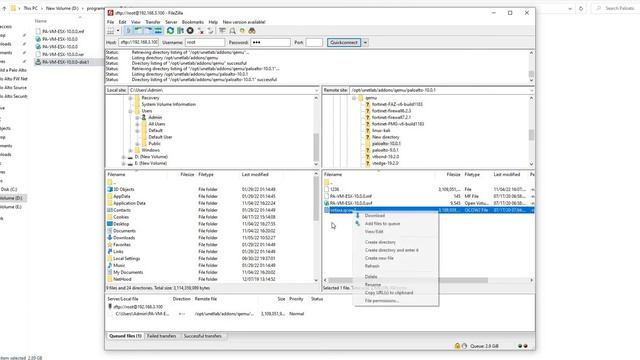Click remote file list horizontal scrollbar
Viewport: 640px width, 360px height.
(x=408, y=280)
